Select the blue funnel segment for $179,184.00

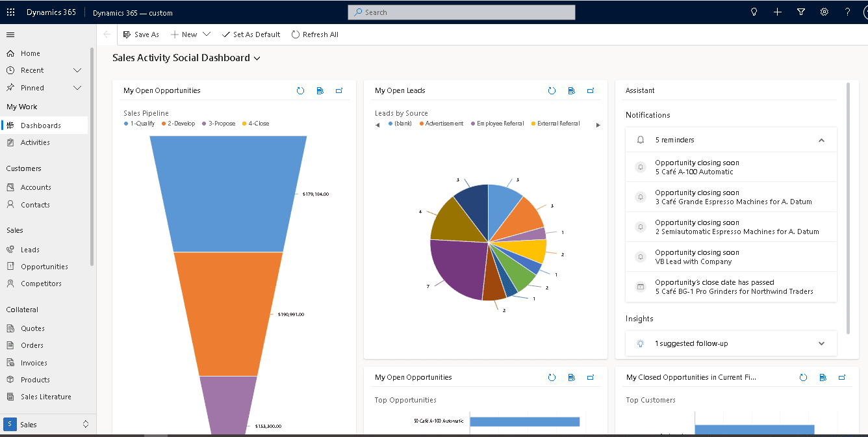click(228, 194)
